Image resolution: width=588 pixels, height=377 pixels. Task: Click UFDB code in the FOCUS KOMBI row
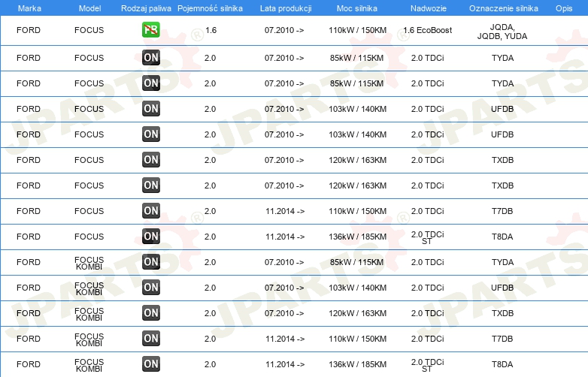click(x=502, y=287)
